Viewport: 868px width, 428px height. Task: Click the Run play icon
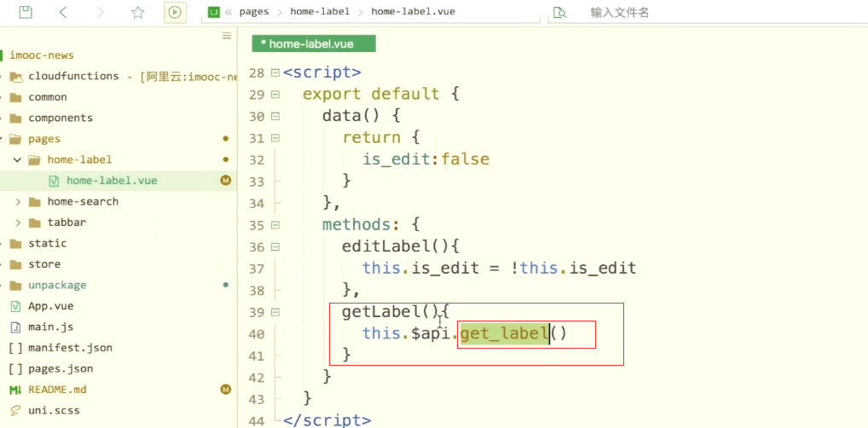pos(175,12)
